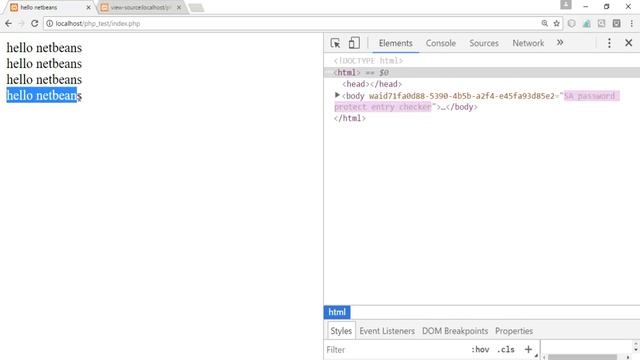640x360 pixels.
Task: Open the Properties pane tab
Action: click(514, 331)
